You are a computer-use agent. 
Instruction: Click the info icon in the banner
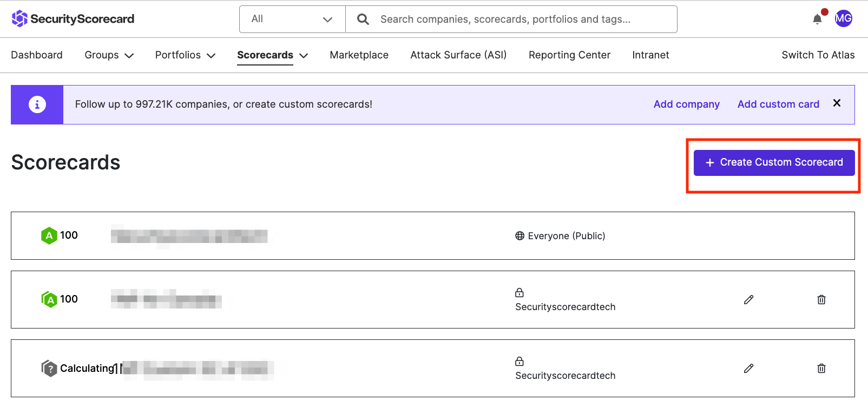[37, 104]
